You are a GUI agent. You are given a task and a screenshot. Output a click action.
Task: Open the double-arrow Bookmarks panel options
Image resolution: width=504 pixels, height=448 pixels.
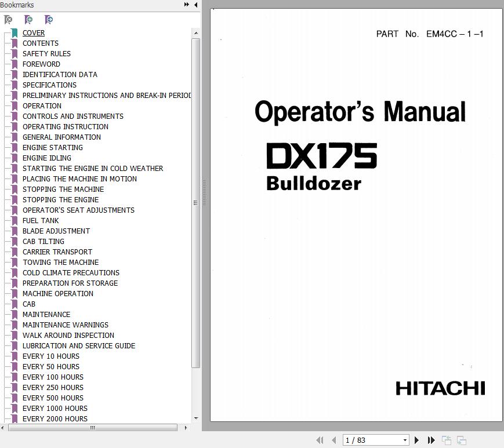[187, 5]
